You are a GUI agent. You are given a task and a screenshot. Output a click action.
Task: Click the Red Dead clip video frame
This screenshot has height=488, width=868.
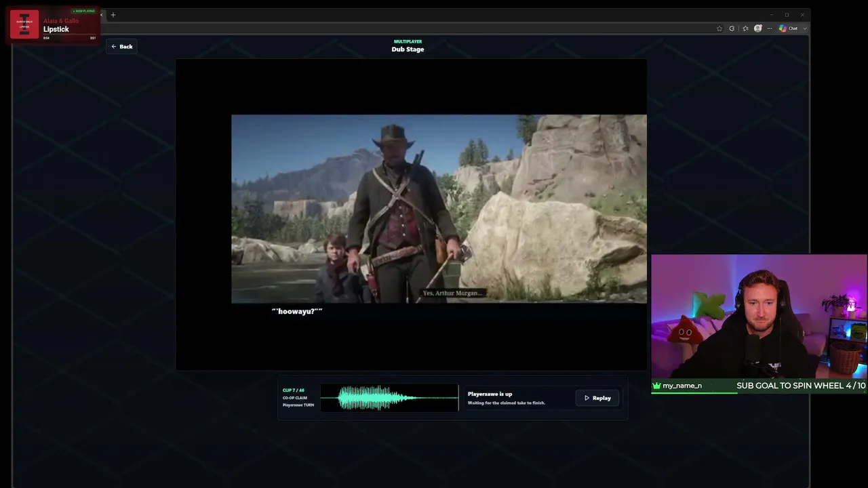tap(439, 209)
